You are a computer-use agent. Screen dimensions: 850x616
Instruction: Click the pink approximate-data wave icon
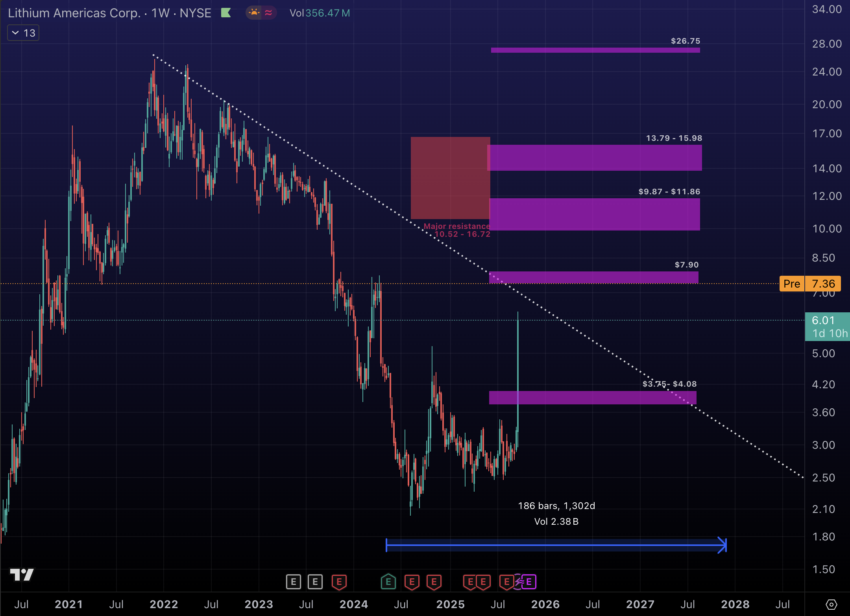pyautogui.click(x=269, y=13)
